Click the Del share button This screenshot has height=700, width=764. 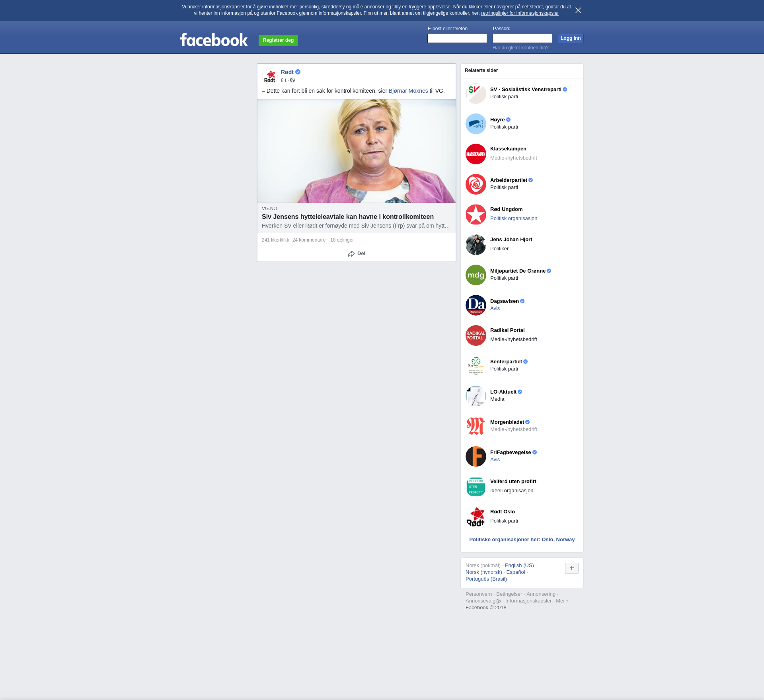[357, 253]
